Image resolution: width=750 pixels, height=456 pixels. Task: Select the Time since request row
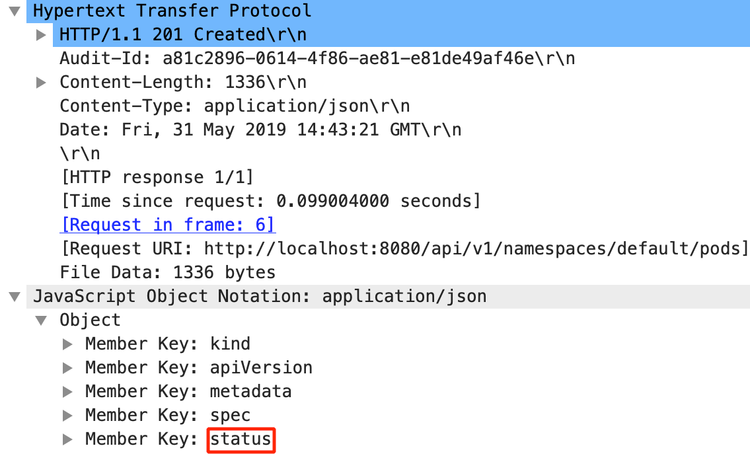pyautogui.click(x=270, y=201)
